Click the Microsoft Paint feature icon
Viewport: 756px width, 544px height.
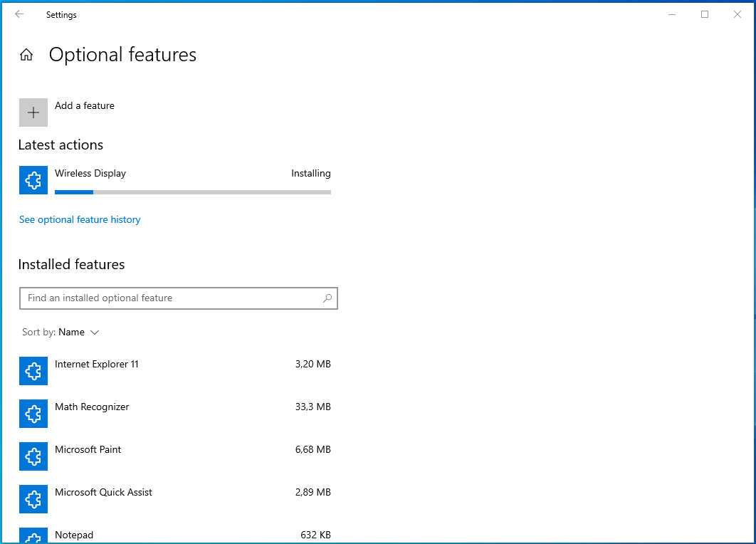(33, 456)
